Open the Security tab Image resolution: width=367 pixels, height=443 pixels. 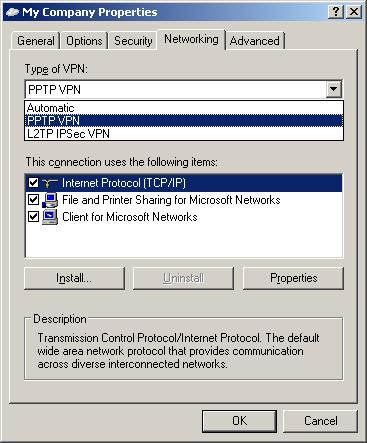pyautogui.click(x=133, y=41)
